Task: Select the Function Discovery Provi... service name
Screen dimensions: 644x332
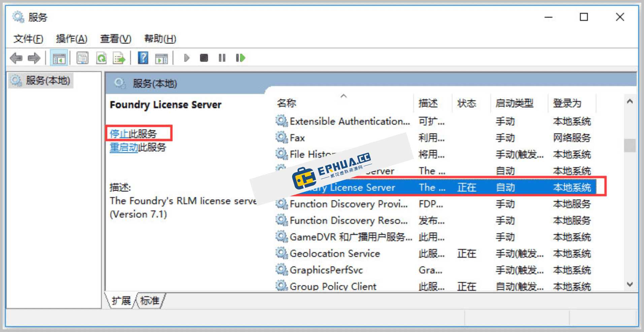Action: (349, 204)
